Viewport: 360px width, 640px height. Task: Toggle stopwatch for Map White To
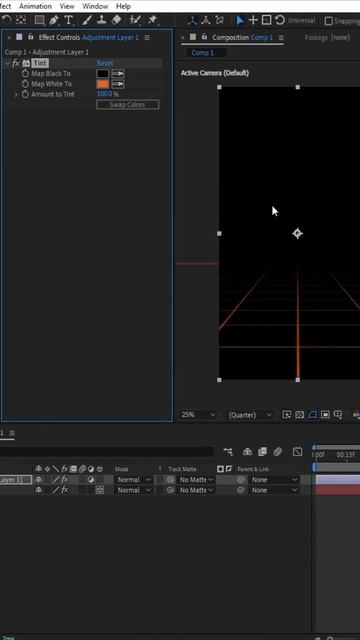pos(25,84)
